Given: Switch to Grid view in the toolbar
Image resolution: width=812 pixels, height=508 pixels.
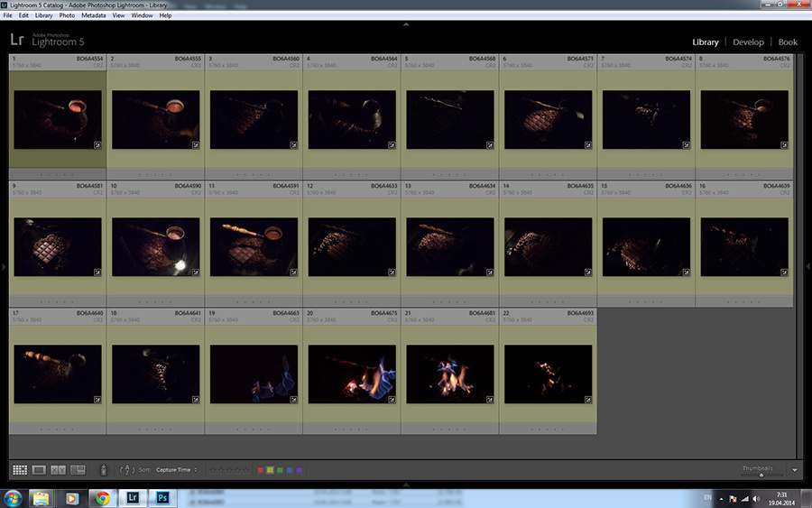Looking at the screenshot, I should point(20,470).
